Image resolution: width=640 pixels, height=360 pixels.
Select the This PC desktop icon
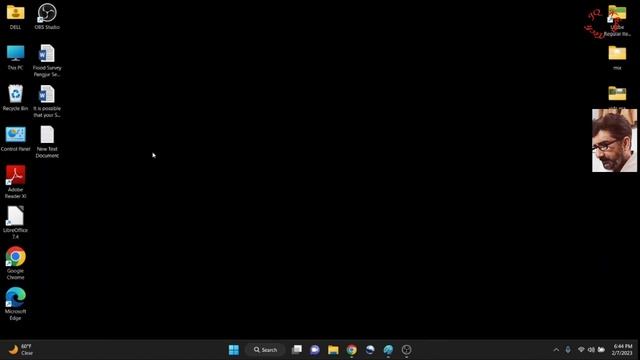[x=16, y=57]
